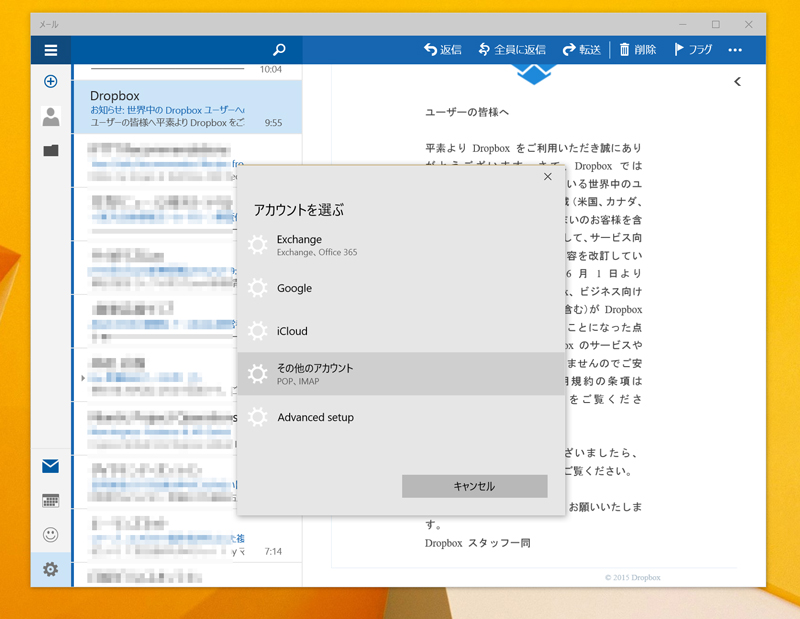The width and height of the screenshot is (800, 619).
Task: Click the search magnifier icon
Action: pyautogui.click(x=279, y=50)
